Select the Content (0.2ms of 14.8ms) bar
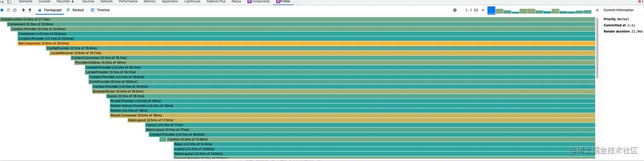This screenshot has height=161, width=644. 381,139
